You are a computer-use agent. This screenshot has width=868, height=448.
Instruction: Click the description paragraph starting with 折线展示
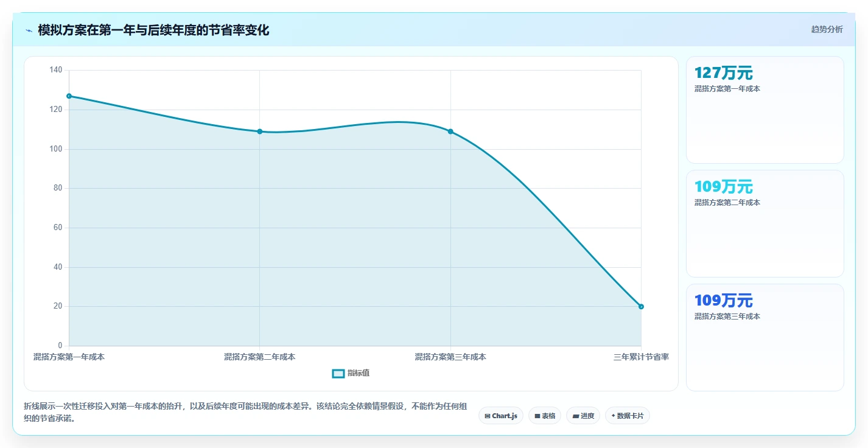click(x=246, y=413)
